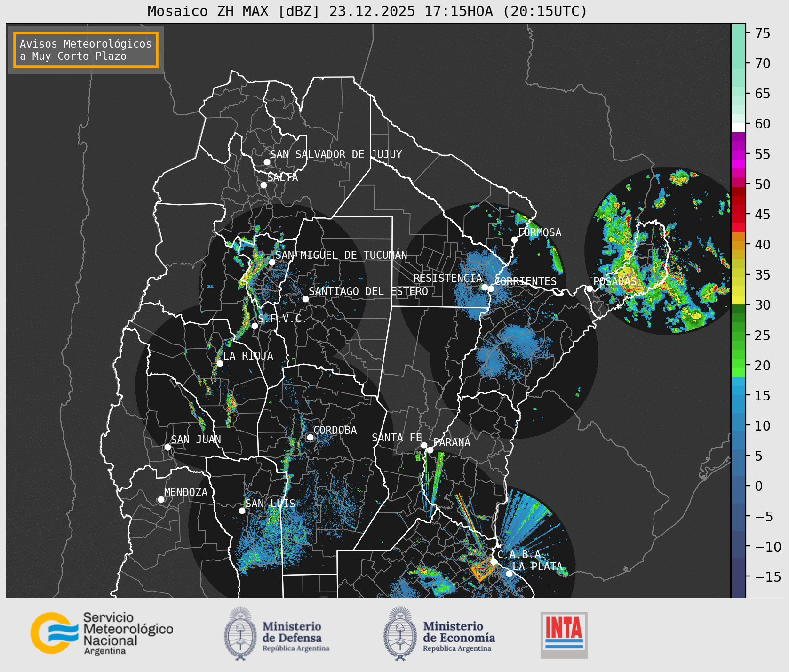Click the San Juan city marker
This screenshot has height=672, width=789.
click(x=167, y=447)
